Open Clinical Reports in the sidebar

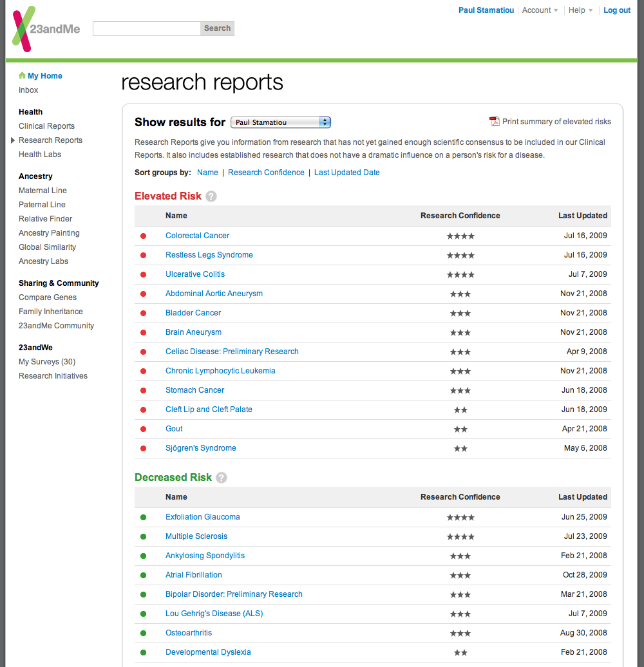pyautogui.click(x=46, y=126)
